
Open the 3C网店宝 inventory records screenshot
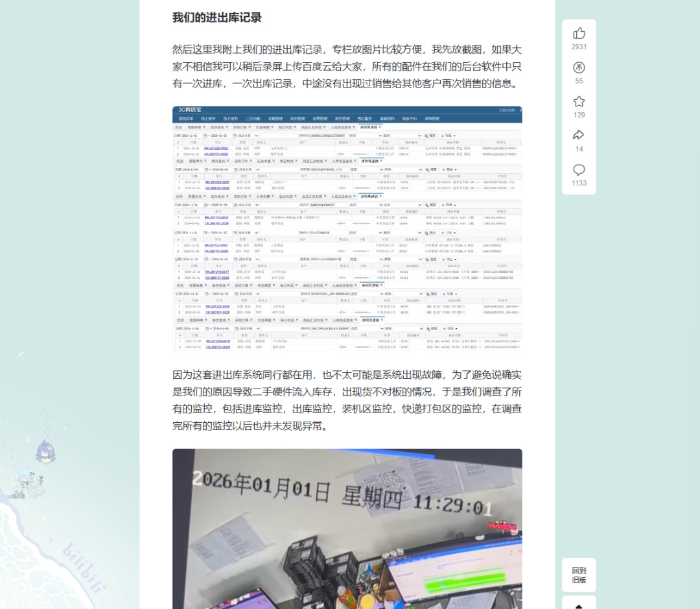(x=347, y=229)
